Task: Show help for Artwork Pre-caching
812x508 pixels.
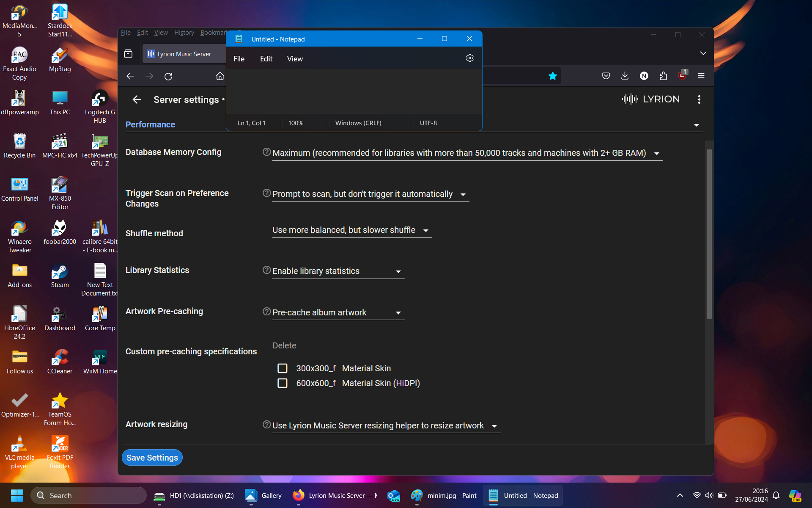Action: (x=266, y=312)
